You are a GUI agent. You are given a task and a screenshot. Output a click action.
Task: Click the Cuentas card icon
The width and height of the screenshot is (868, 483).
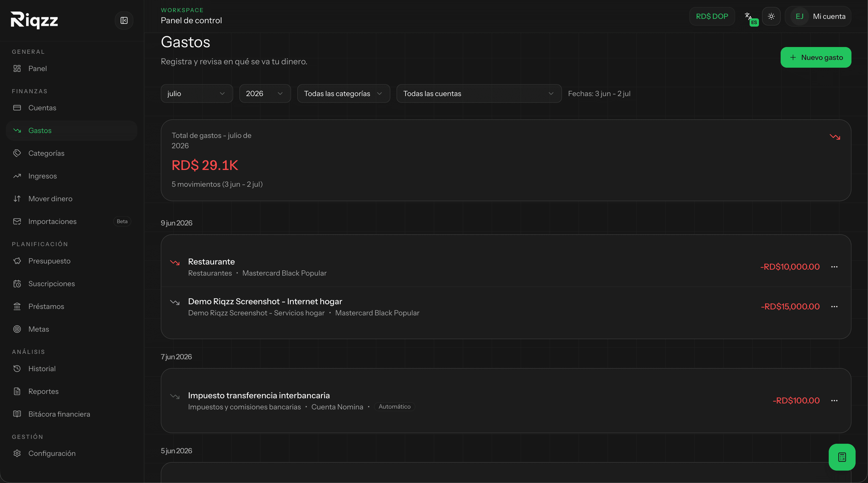tap(17, 108)
